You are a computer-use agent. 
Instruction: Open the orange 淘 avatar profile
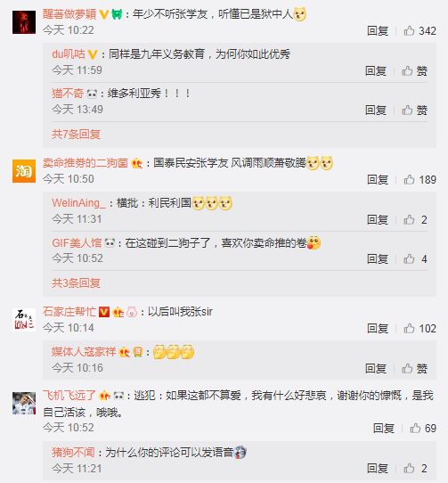click(x=24, y=171)
